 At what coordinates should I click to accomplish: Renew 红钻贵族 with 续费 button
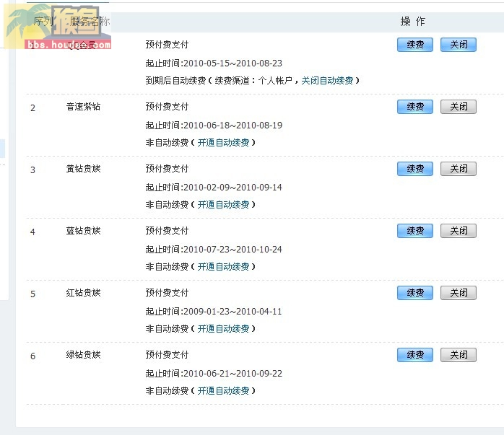(x=415, y=293)
